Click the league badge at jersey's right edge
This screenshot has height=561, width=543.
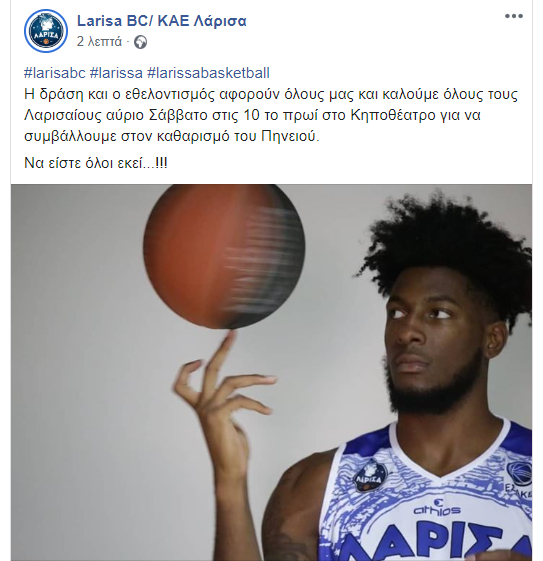pyautogui.click(x=519, y=479)
